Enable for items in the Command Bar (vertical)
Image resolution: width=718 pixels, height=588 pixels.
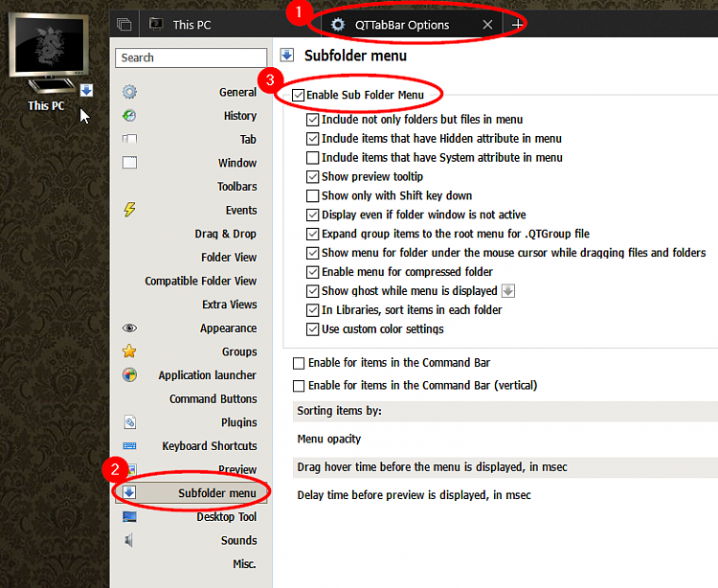299,386
